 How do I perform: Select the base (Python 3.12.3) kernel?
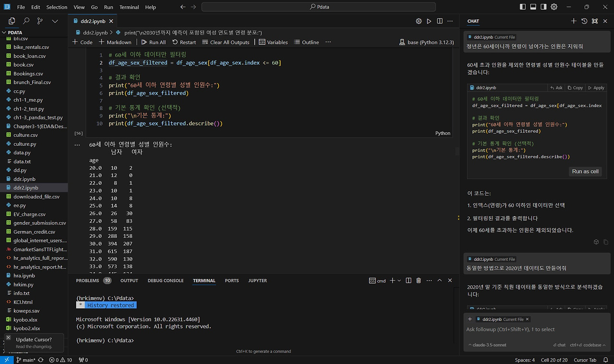pyautogui.click(x=426, y=42)
